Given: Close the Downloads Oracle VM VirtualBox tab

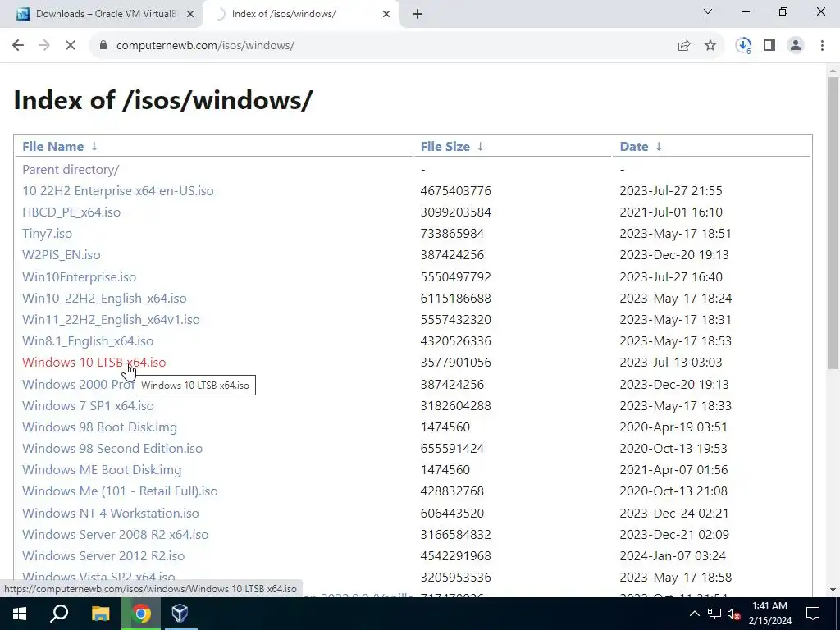Looking at the screenshot, I should coord(190,15).
